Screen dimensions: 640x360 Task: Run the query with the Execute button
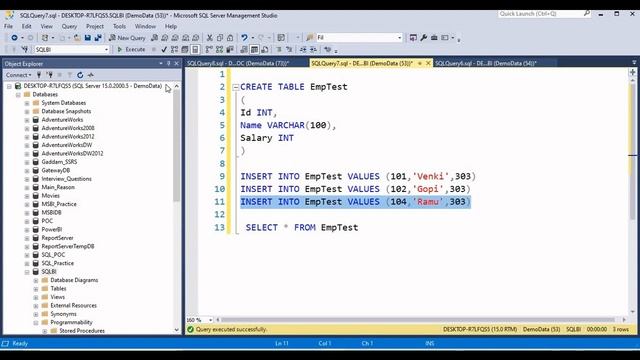point(131,49)
